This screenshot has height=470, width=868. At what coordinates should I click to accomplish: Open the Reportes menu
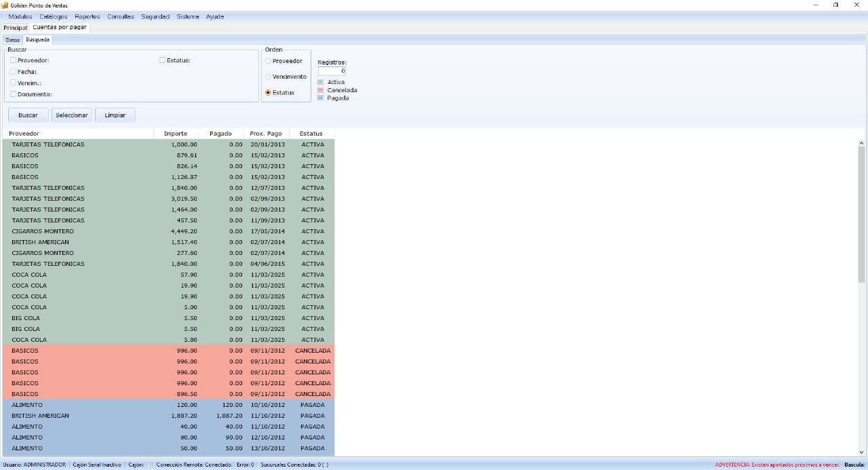click(x=87, y=16)
